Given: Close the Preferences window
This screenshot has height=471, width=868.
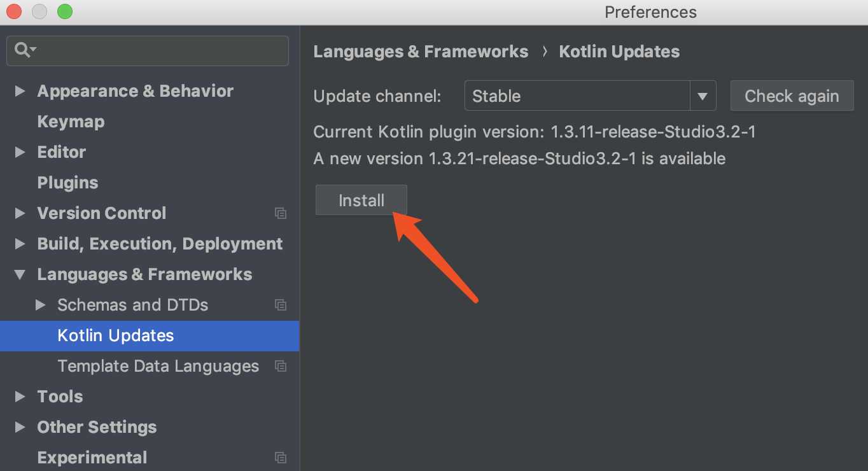Looking at the screenshot, I should click(x=13, y=11).
